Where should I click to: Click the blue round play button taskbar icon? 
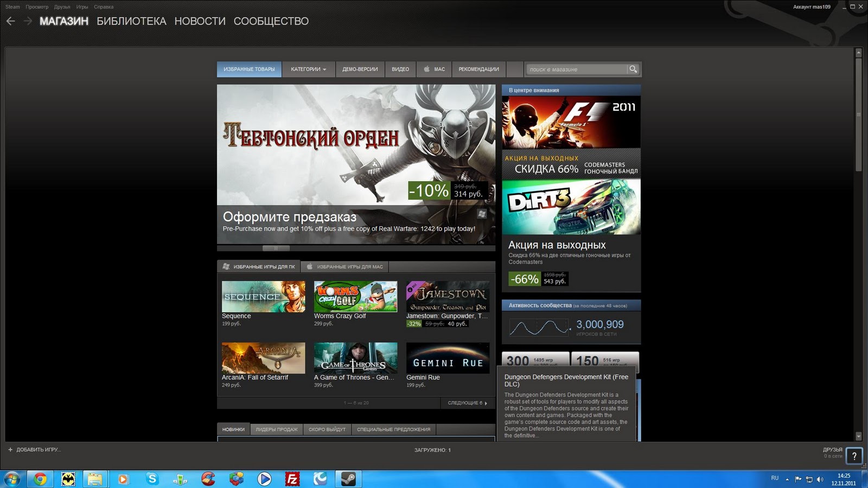pos(264,479)
